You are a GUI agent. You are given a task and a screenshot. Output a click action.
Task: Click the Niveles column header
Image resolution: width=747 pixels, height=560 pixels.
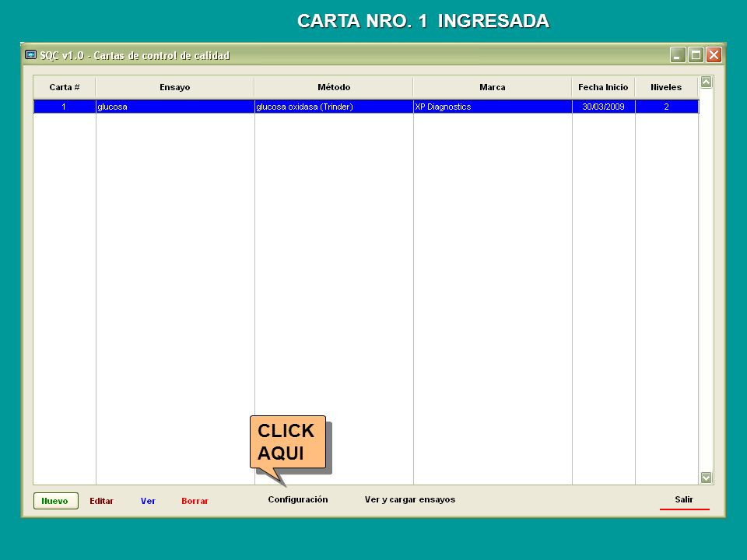667,87
